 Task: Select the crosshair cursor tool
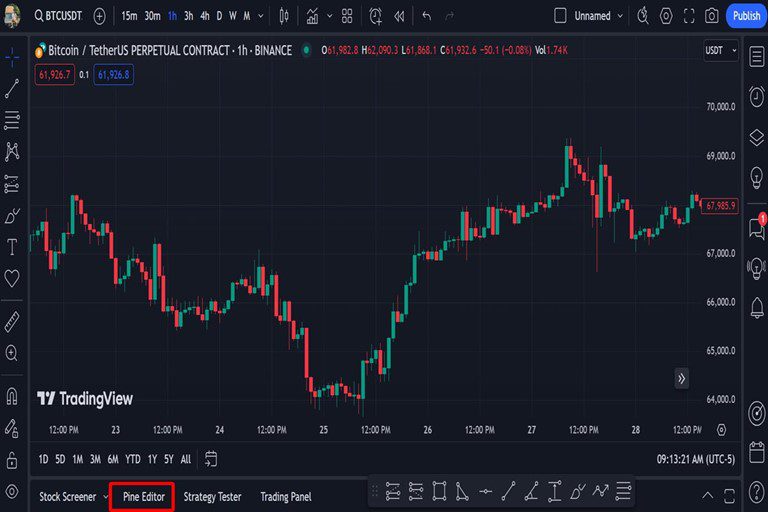[12, 58]
